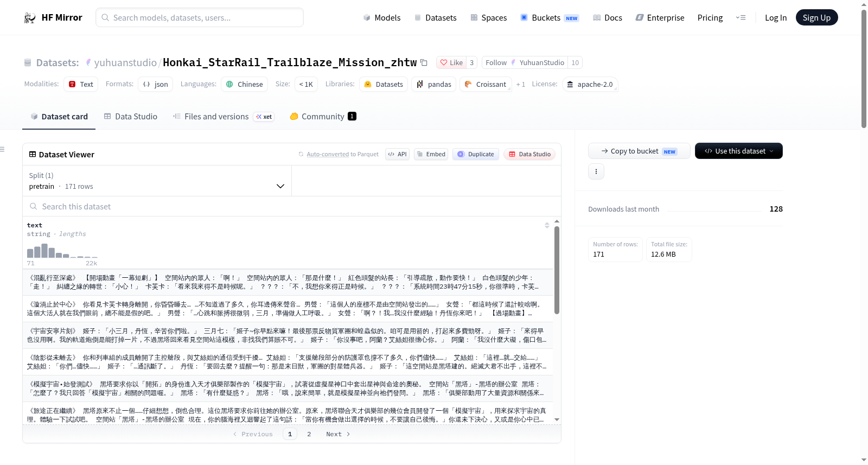Screen dimensions: 868x465
Task: Open the more options three-dot button
Action: tap(596, 171)
